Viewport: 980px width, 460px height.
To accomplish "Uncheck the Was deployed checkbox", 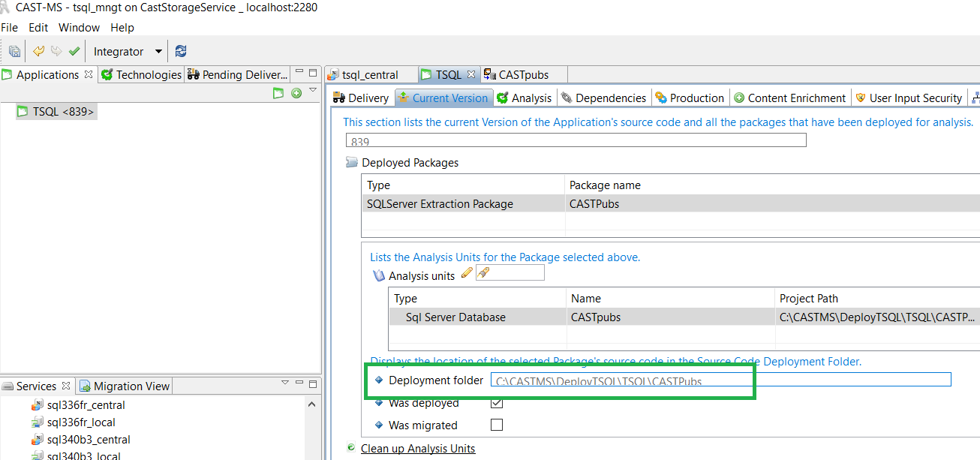I will [x=496, y=403].
